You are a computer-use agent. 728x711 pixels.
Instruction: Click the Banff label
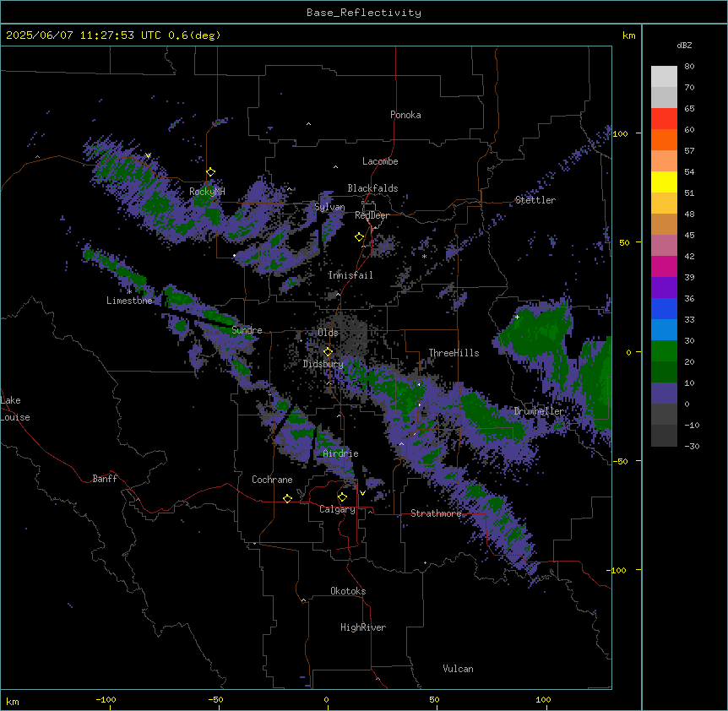click(x=105, y=479)
